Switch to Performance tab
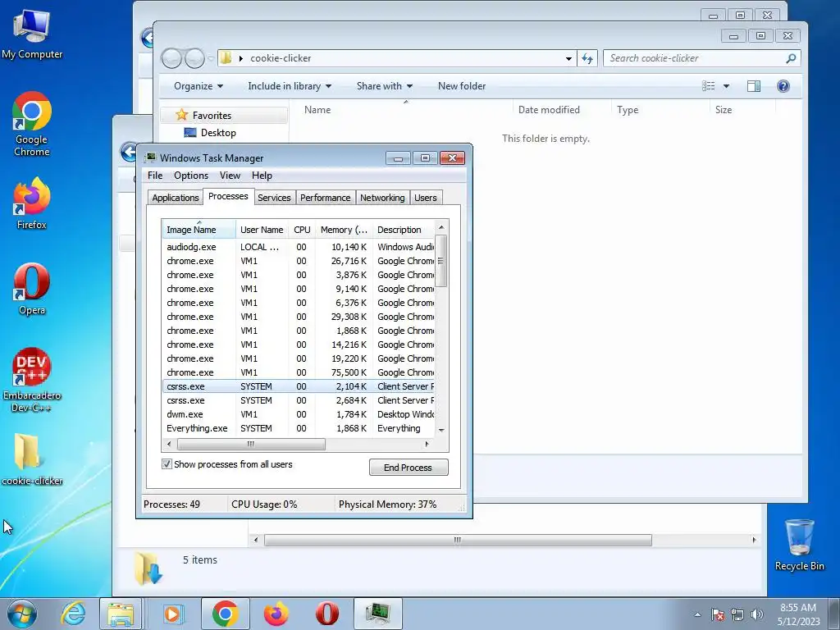 click(x=325, y=198)
